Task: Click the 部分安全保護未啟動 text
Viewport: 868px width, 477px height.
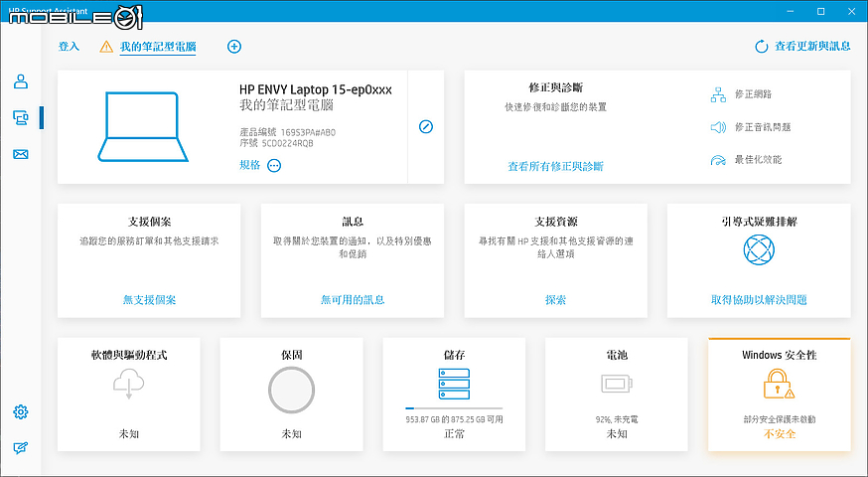Action: pos(780,419)
